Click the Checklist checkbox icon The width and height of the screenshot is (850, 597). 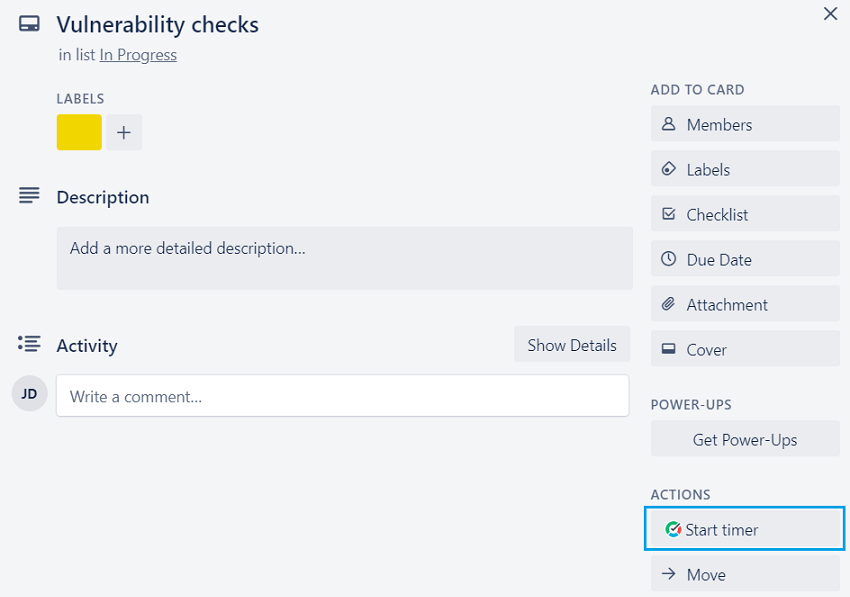coord(669,214)
